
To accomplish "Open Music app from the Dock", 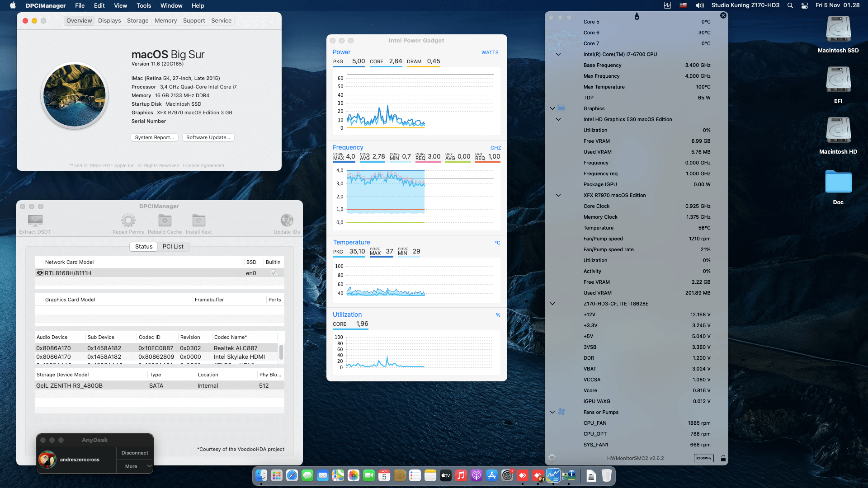I will coord(461,475).
